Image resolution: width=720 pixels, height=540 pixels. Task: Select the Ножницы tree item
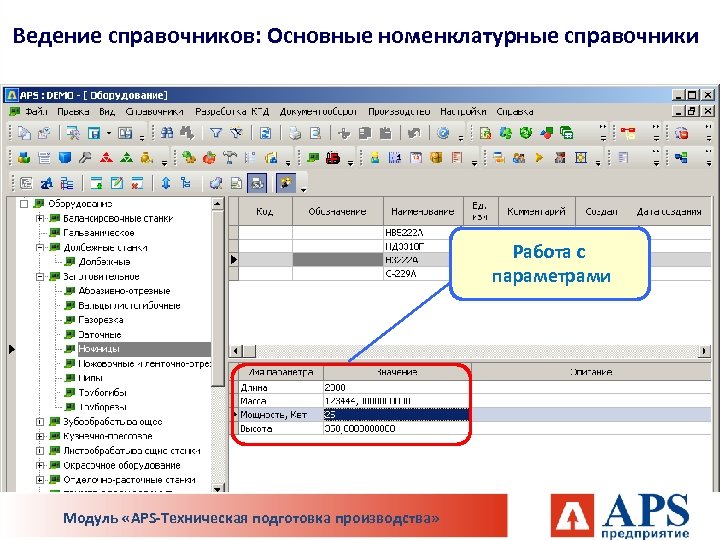(x=99, y=349)
